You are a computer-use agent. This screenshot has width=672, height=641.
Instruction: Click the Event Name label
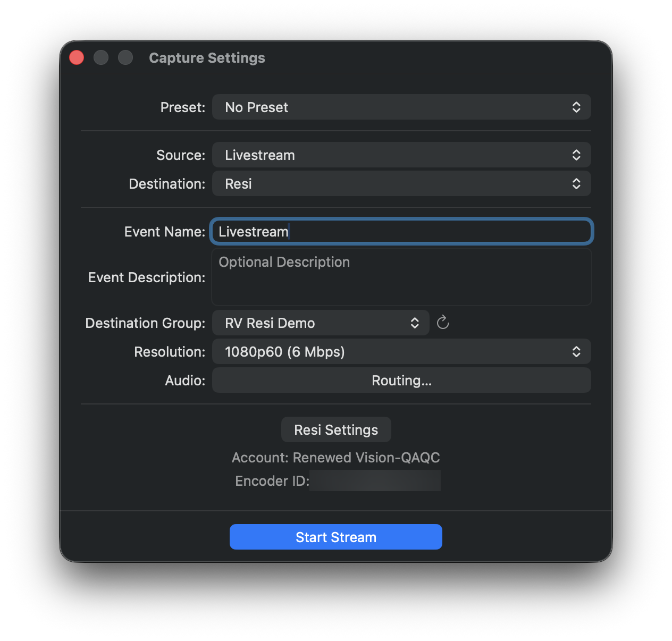(165, 232)
